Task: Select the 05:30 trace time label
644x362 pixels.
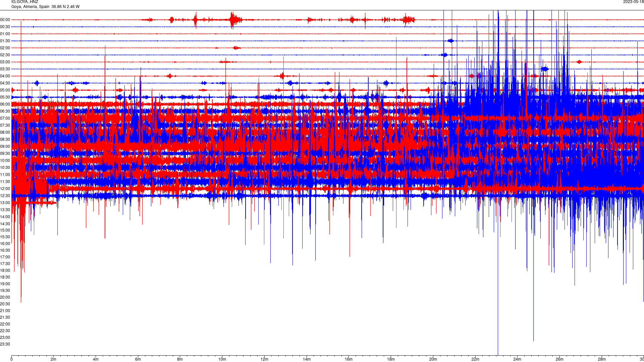Action: [5, 97]
